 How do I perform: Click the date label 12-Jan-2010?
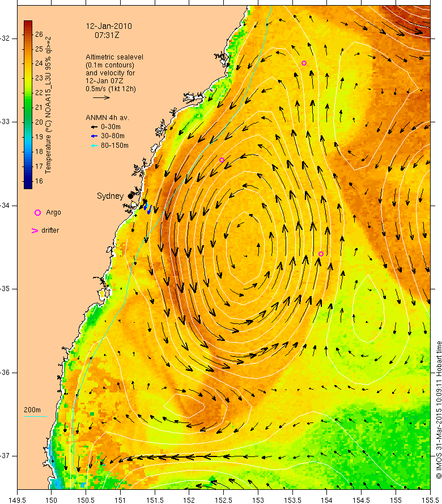click(x=109, y=27)
